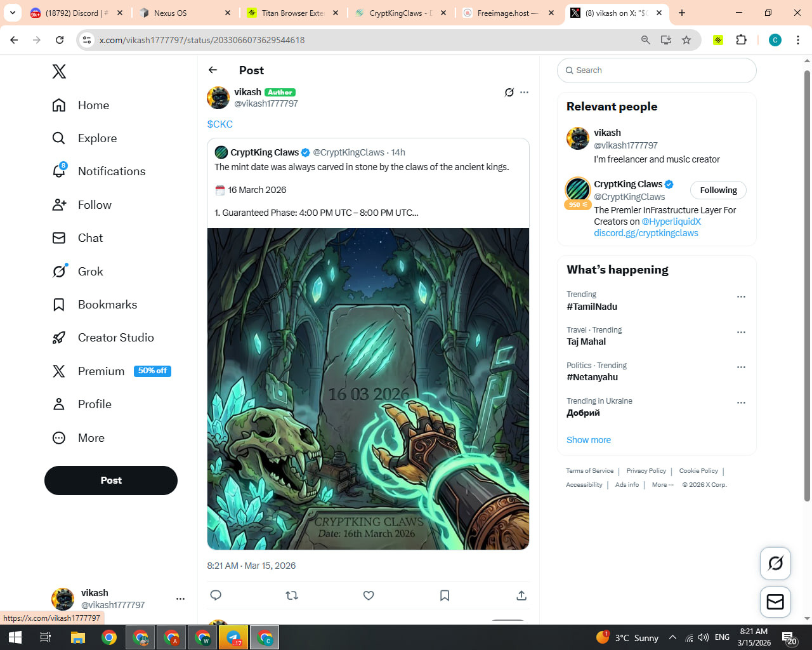Reload the page

coord(60,40)
